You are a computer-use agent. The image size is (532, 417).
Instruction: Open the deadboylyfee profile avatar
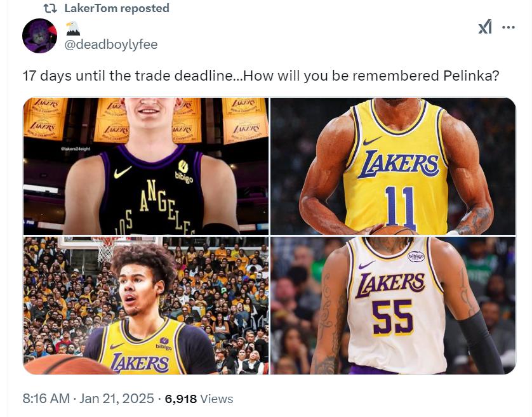[39, 36]
